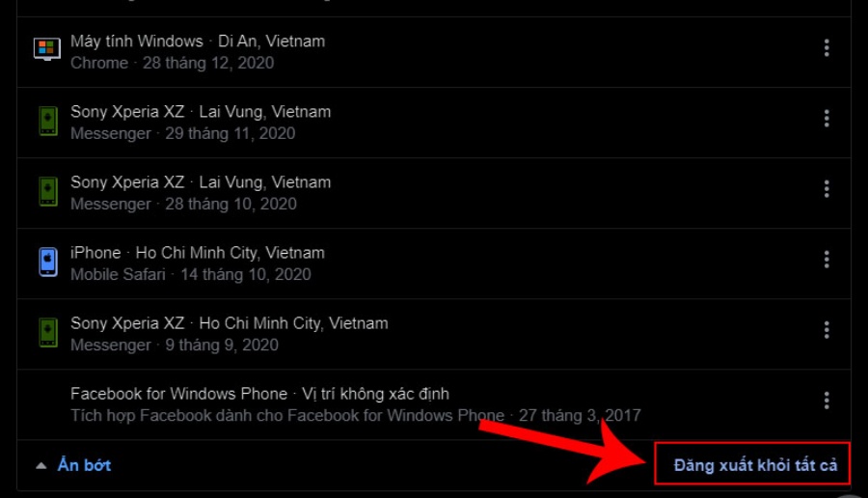Open options for Sony Xperia 28 tháng 10 session

[x=826, y=189]
